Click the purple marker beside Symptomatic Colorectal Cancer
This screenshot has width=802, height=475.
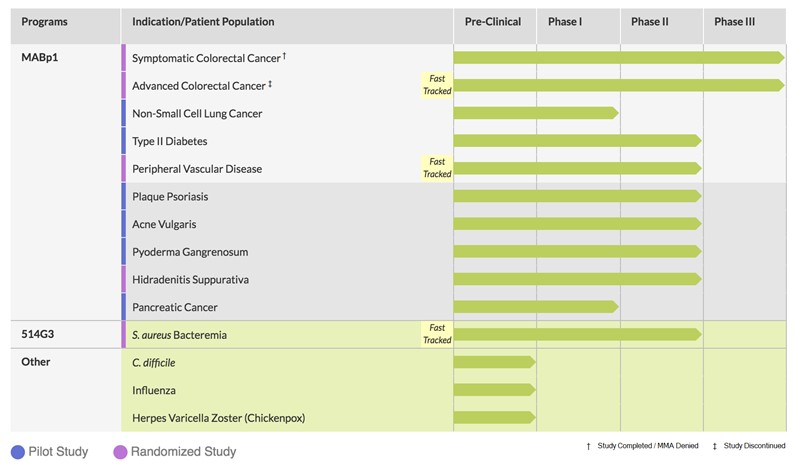click(x=123, y=58)
